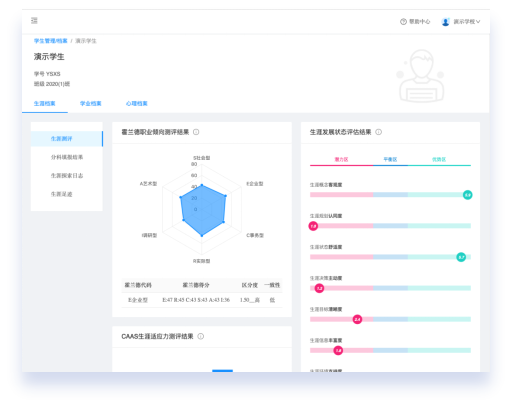The height and width of the screenshot is (409, 514).
Task: Open 生涯足迹 in the side menu
Action: pos(67,194)
